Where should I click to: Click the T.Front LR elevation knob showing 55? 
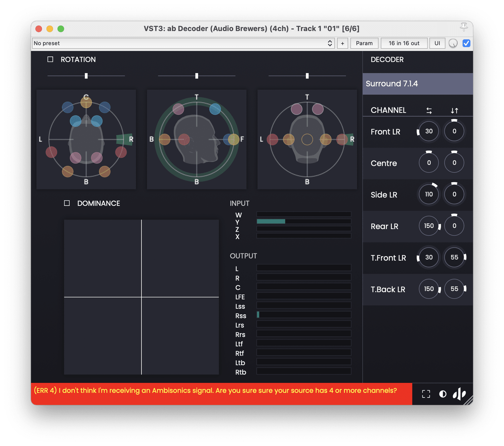[x=455, y=257]
